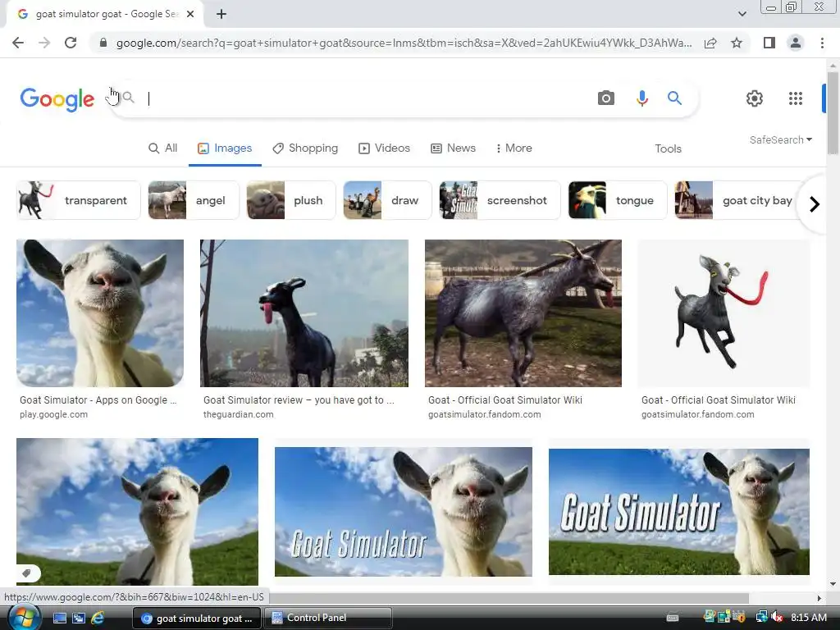840x630 pixels.
Task: Click the network tray icon
Action: coord(761,617)
